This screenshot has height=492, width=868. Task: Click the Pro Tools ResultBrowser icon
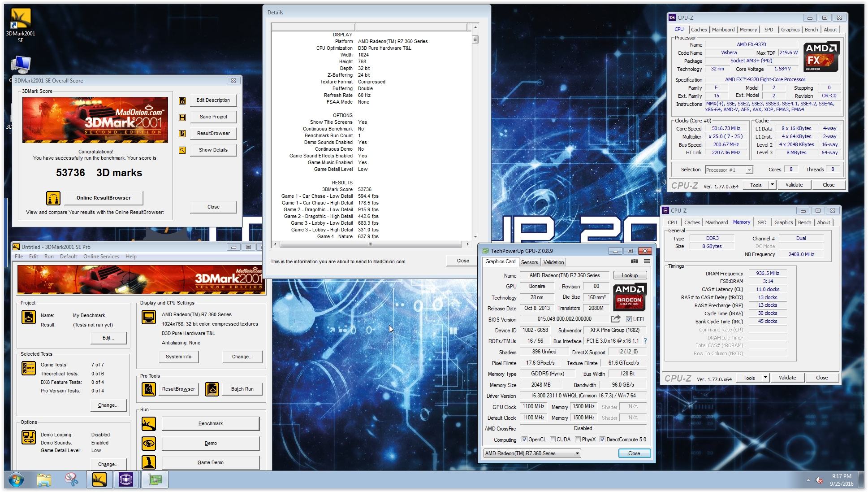149,389
